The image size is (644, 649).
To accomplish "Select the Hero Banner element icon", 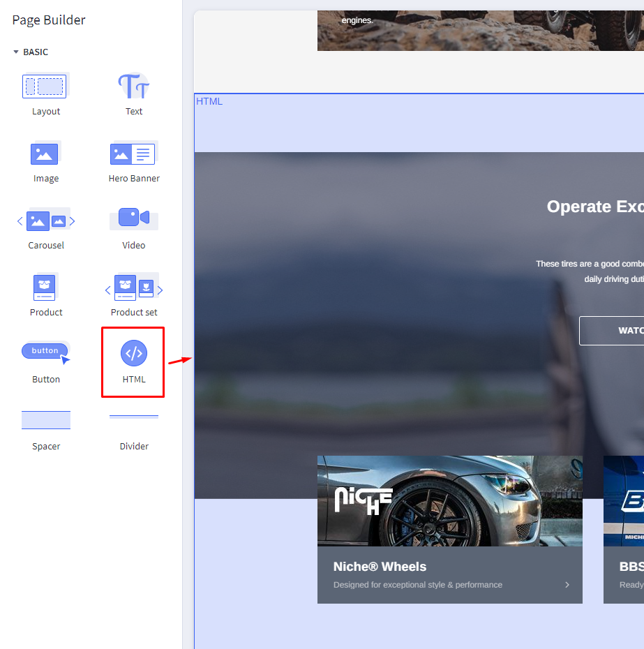I will click(134, 153).
